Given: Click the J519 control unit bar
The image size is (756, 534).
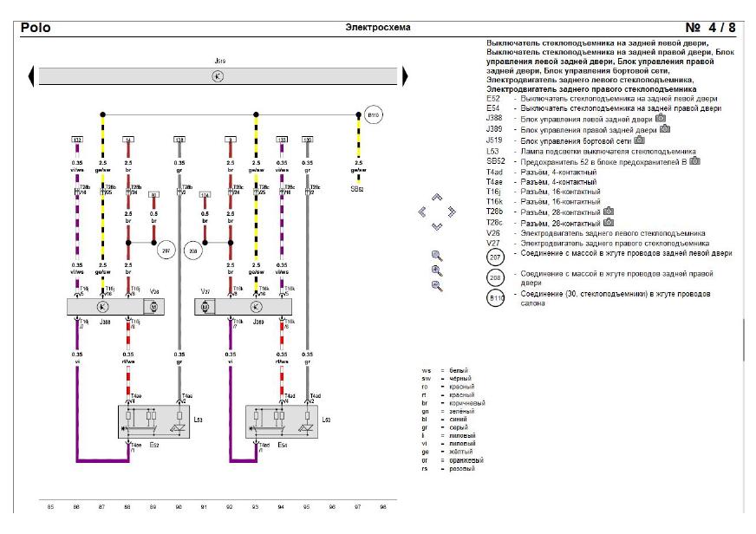Looking at the screenshot, I should click(217, 76).
